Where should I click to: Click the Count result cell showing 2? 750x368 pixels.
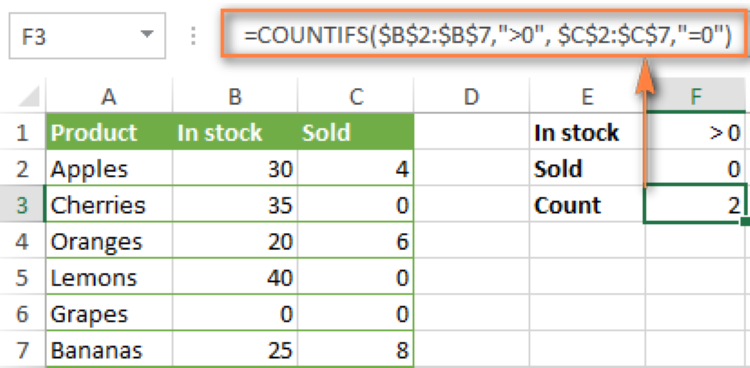[x=695, y=204]
